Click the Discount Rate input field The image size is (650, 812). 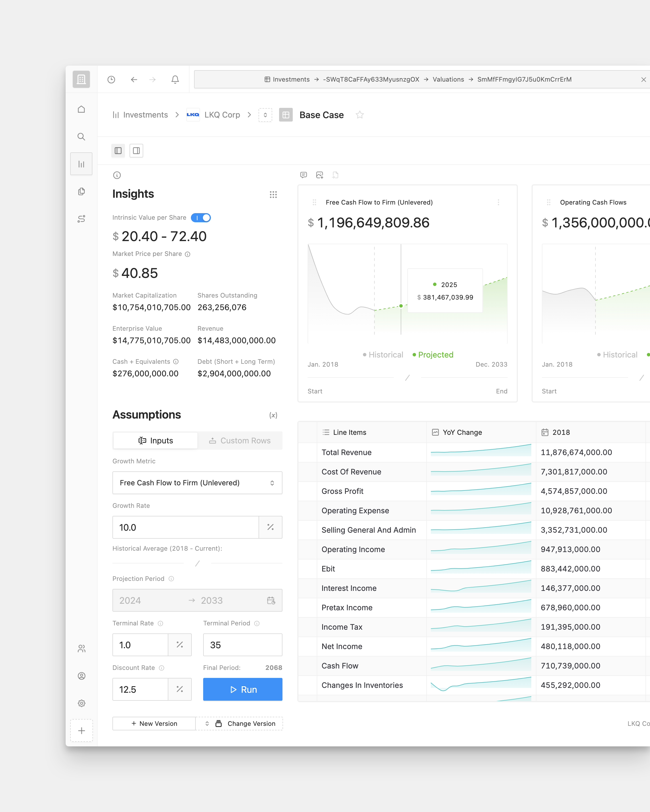tap(140, 689)
